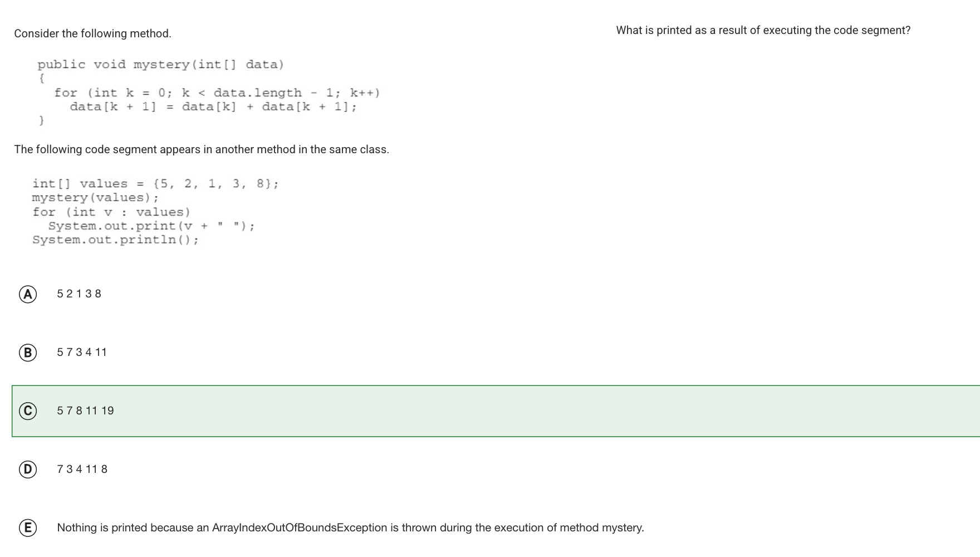Click the int[] values declaration line
The image size is (980, 557).
(x=155, y=184)
